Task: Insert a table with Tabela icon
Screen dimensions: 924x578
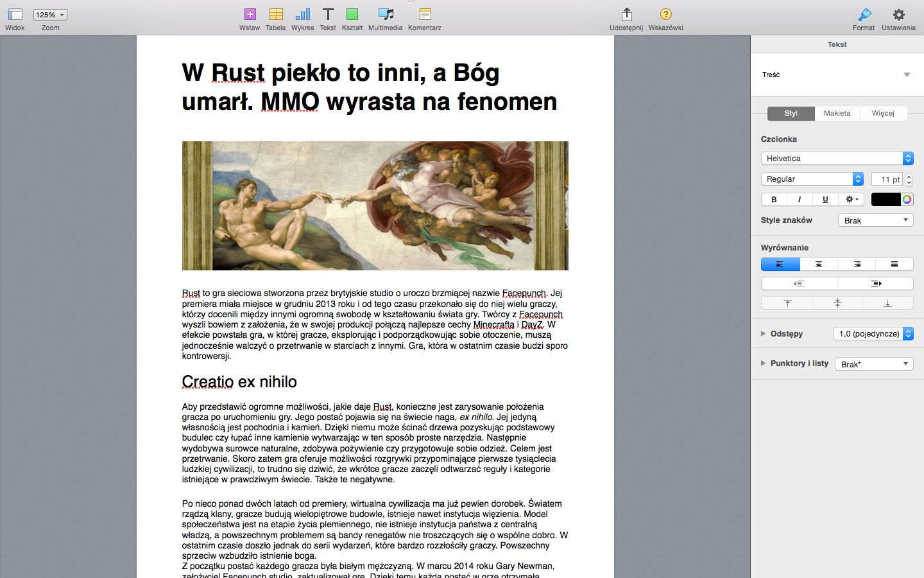Action: (276, 14)
